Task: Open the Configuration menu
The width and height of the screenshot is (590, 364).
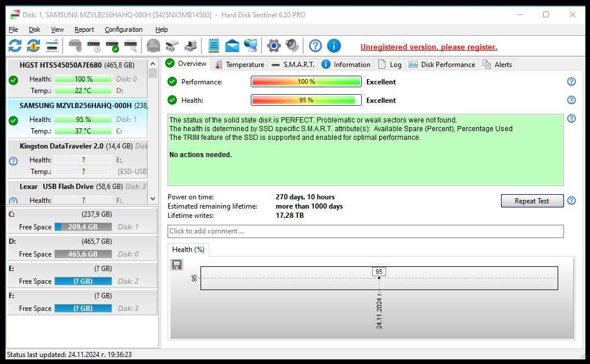Action: [x=124, y=29]
